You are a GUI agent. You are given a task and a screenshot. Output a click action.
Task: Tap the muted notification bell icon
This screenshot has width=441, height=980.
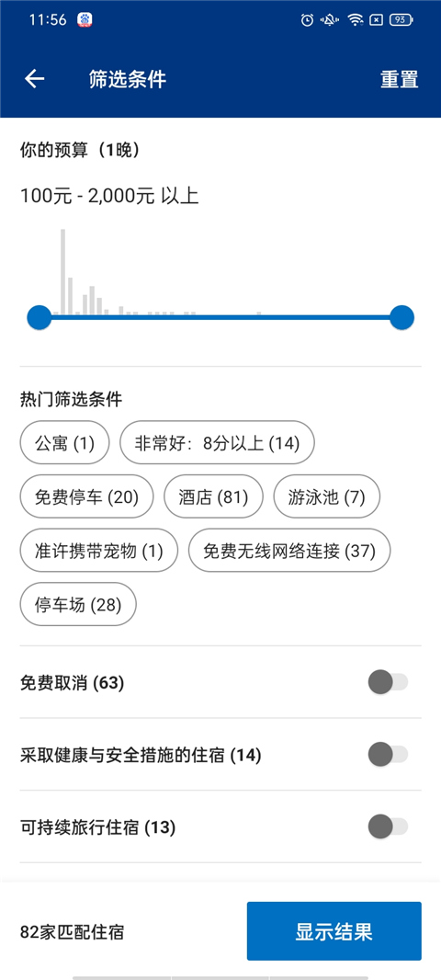[x=329, y=20]
